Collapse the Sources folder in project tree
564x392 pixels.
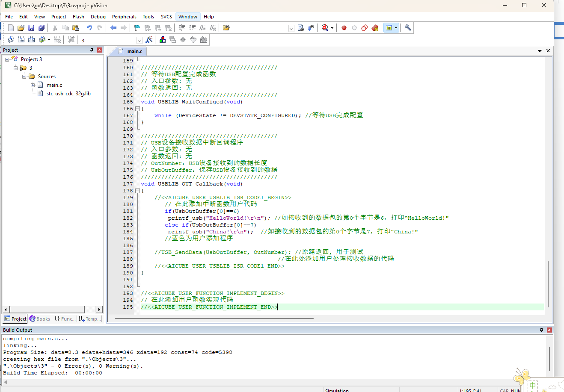[24, 77]
